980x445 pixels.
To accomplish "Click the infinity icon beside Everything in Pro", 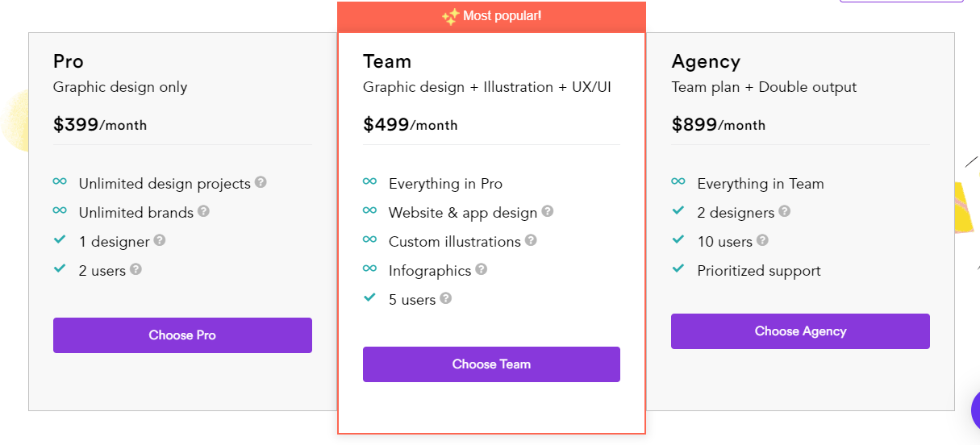I will tap(369, 182).
